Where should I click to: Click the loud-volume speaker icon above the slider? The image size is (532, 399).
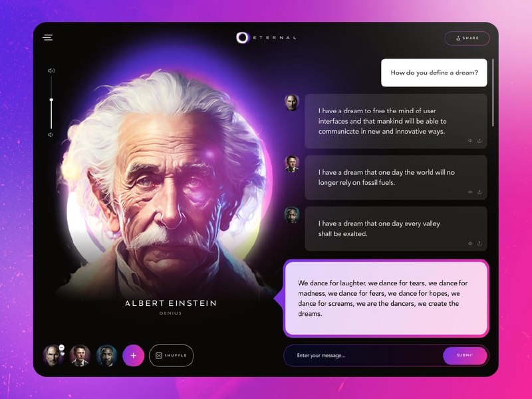[x=51, y=70]
